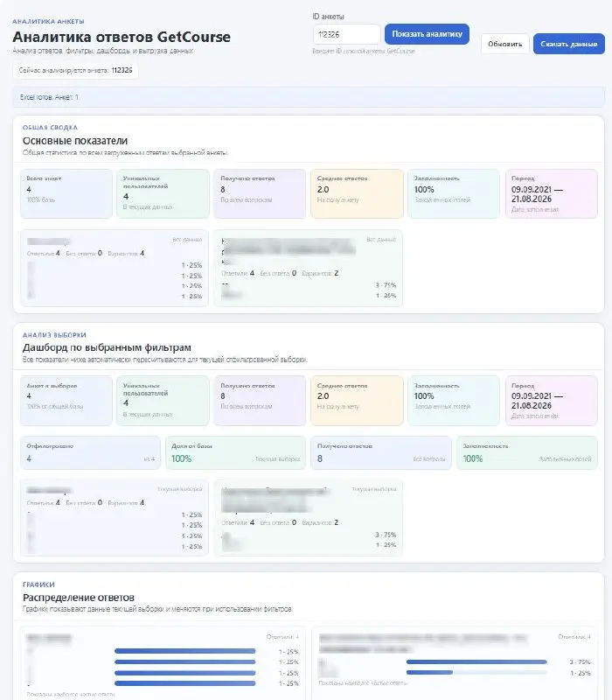Click the 'Всего анкет' summary card
Viewport: 612px width, 700px height.
click(x=66, y=193)
